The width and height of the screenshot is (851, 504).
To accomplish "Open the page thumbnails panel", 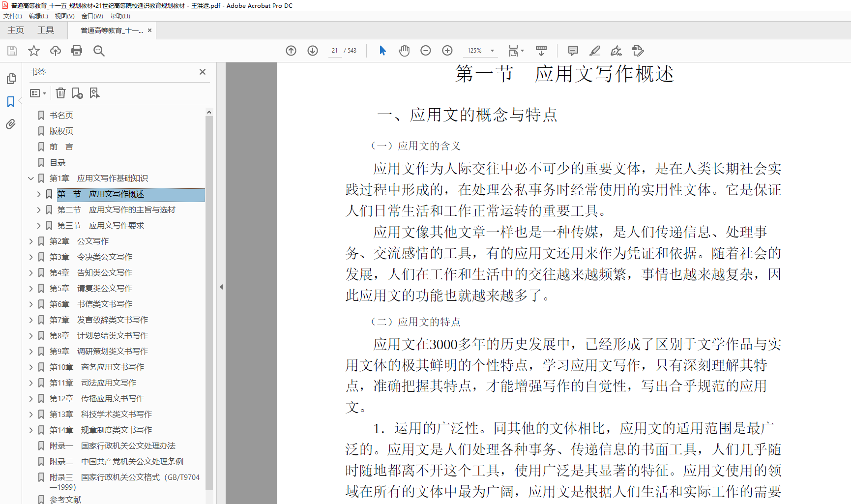I will click(x=11, y=78).
